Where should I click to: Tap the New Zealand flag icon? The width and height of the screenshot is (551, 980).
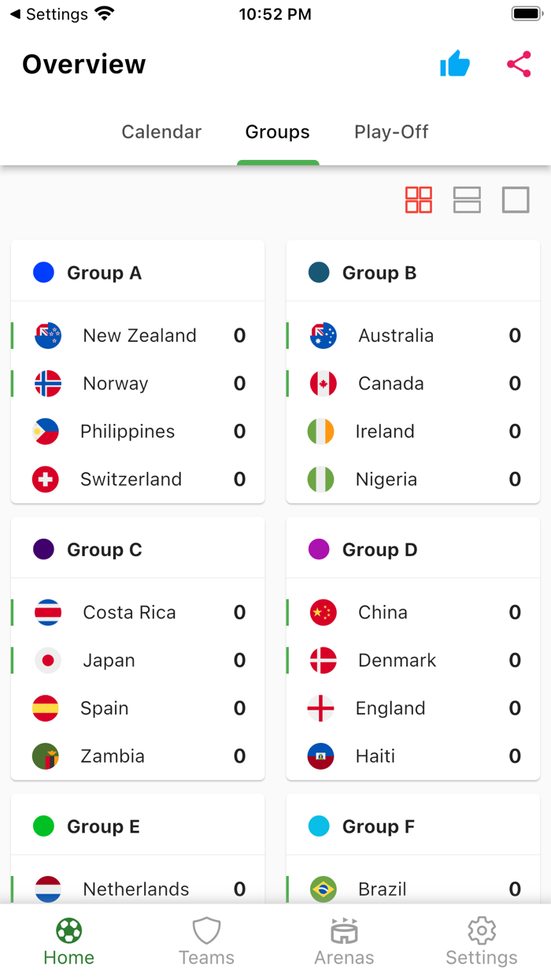[x=46, y=335]
